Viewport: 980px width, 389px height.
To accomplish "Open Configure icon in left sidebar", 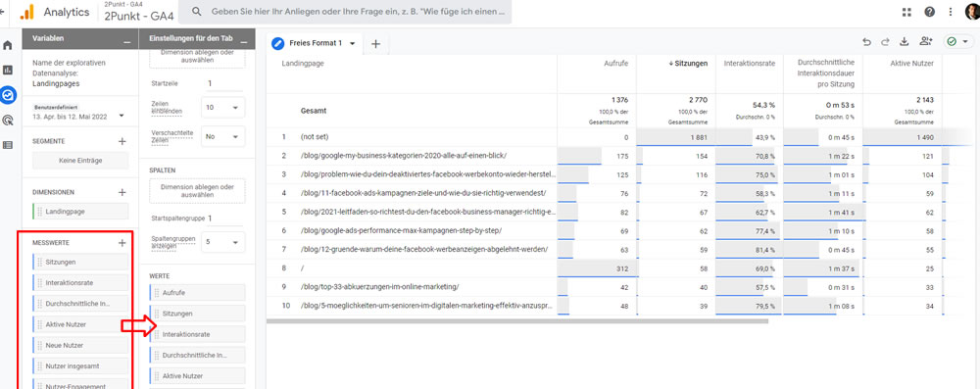I will point(8,145).
